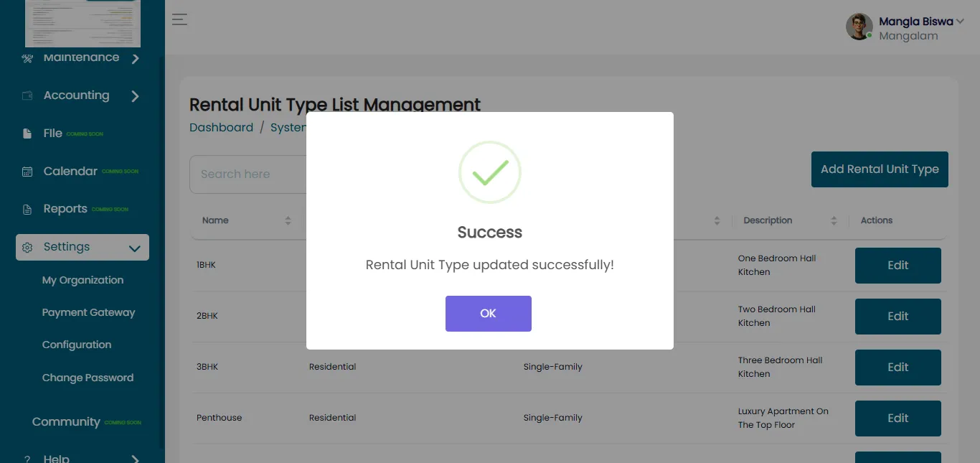
Task: Follow the Dashboard breadcrumb link
Action: point(221,127)
